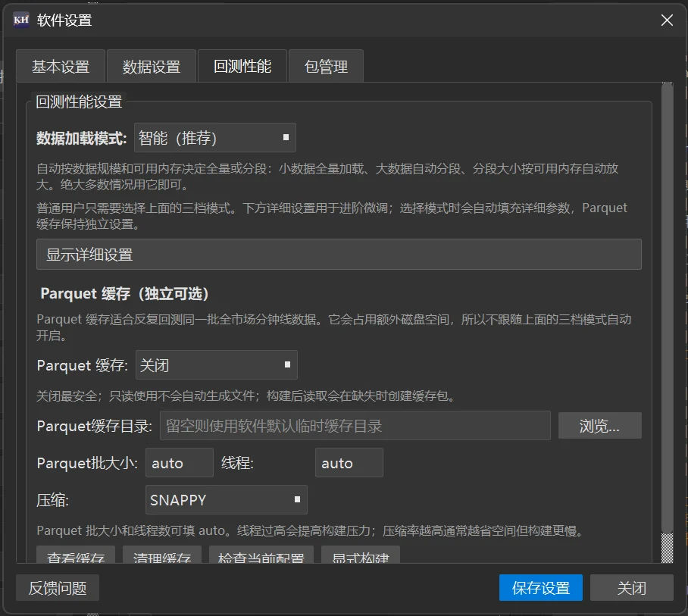Expand the 显示详细设置 section
688x616 pixels.
point(339,255)
